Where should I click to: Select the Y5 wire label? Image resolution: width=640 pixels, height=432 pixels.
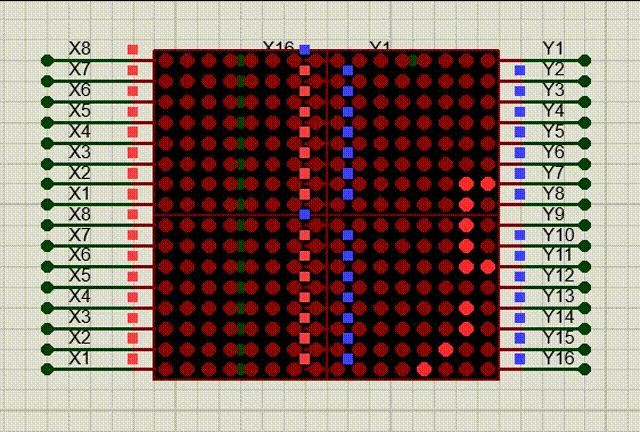pos(554,131)
